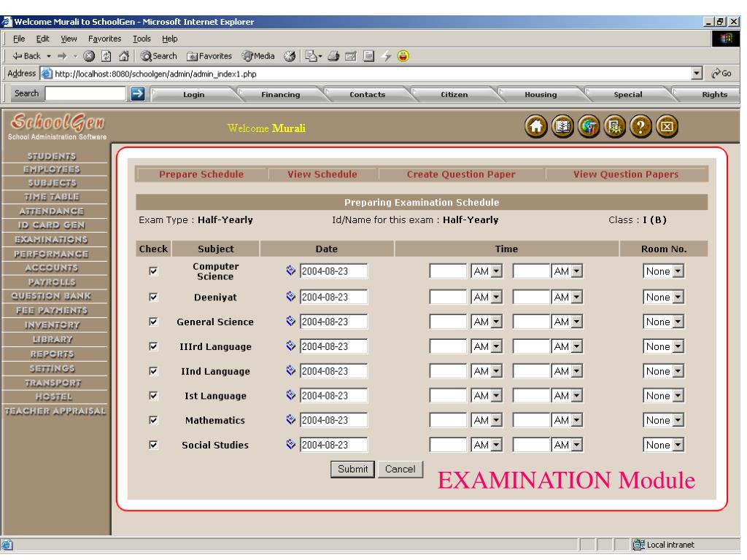Uncheck the Social Studies checkbox
Image resolution: width=747 pixels, height=560 pixels.
153,445
